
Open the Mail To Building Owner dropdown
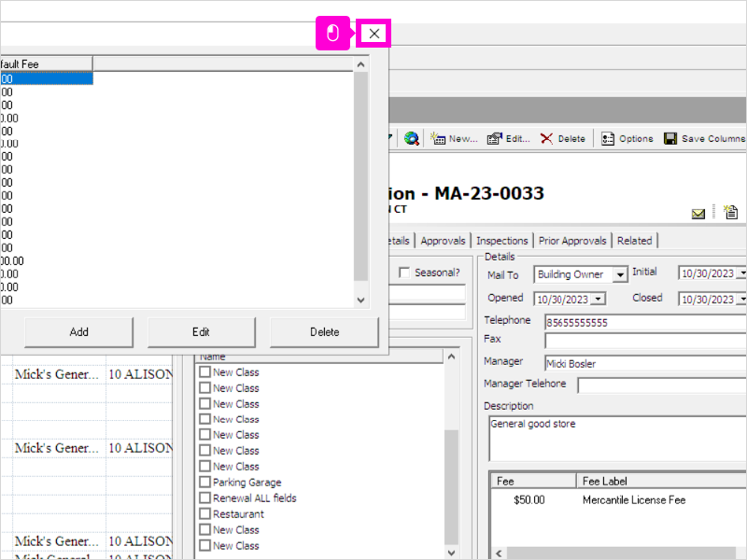pyautogui.click(x=620, y=274)
